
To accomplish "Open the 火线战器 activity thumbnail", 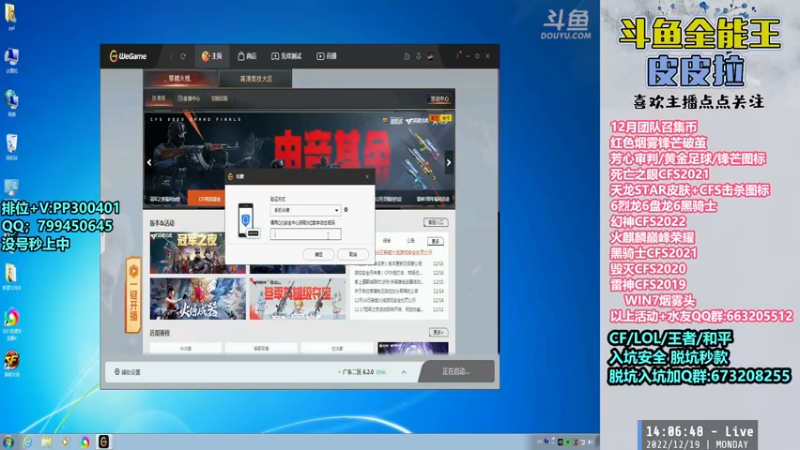I will 197,298.
